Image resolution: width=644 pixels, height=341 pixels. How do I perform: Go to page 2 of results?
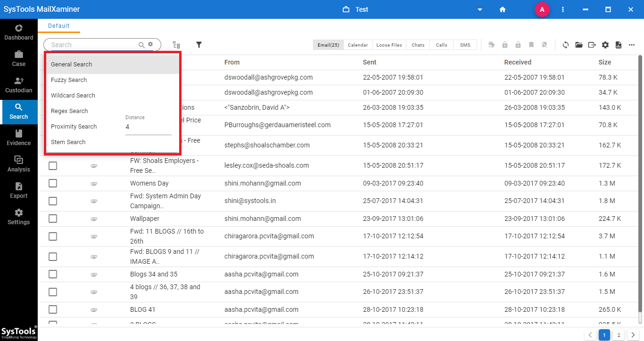click(619, 335)
